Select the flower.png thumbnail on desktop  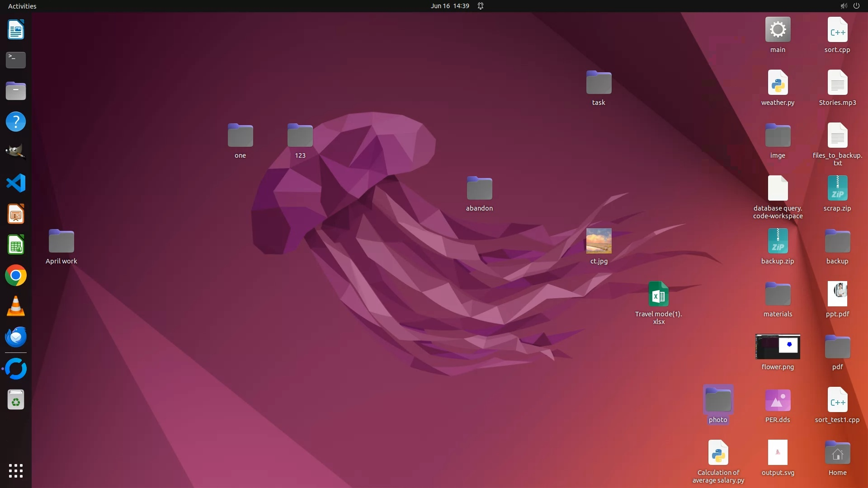tap(778, 347)
